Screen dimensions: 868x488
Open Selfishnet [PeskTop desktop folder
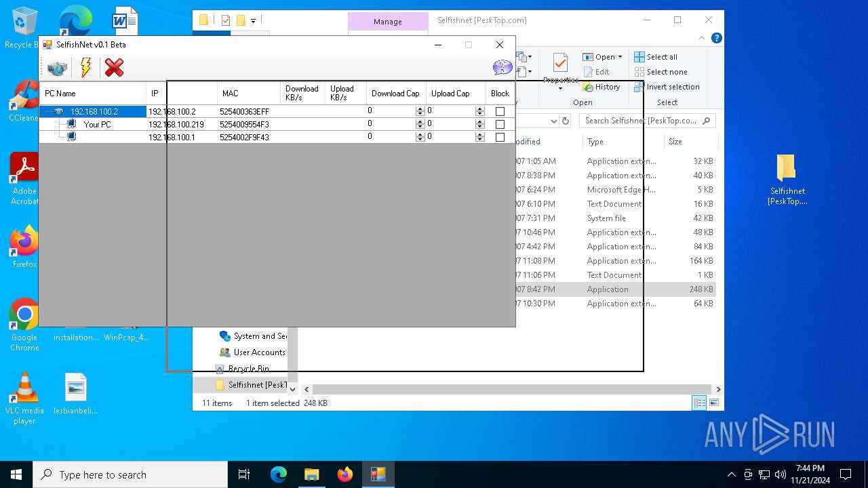pos(787,179)
